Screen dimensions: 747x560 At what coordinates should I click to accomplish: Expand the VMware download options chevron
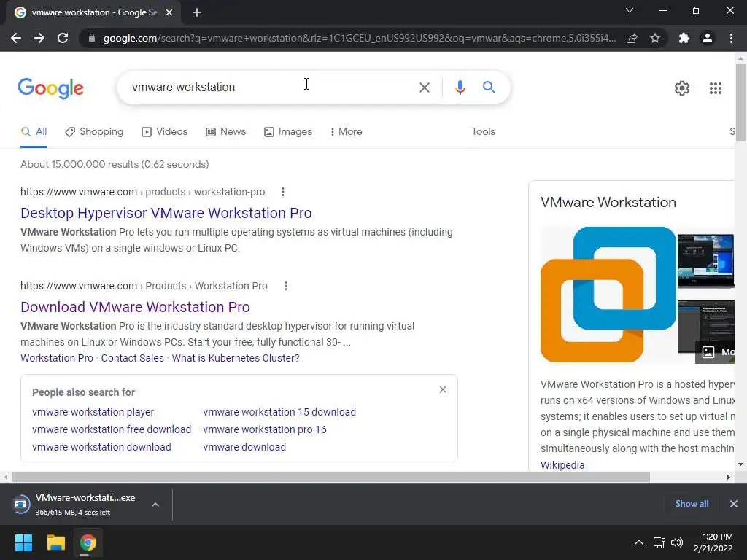[x=155, y=505]
